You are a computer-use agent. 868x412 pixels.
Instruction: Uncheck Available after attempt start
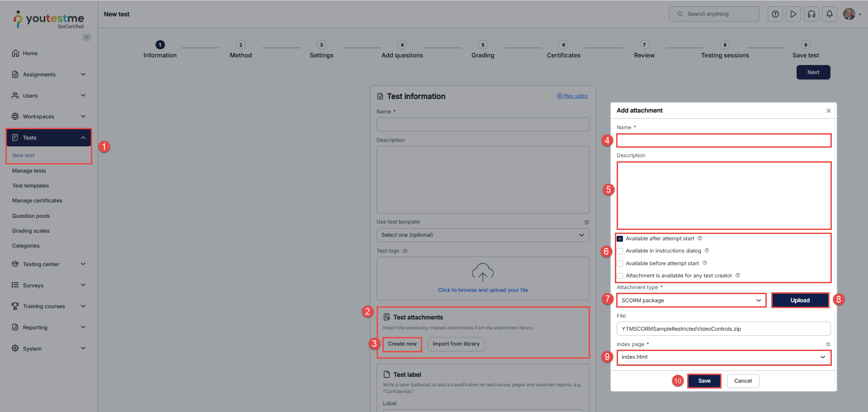[x=620, y=239]
